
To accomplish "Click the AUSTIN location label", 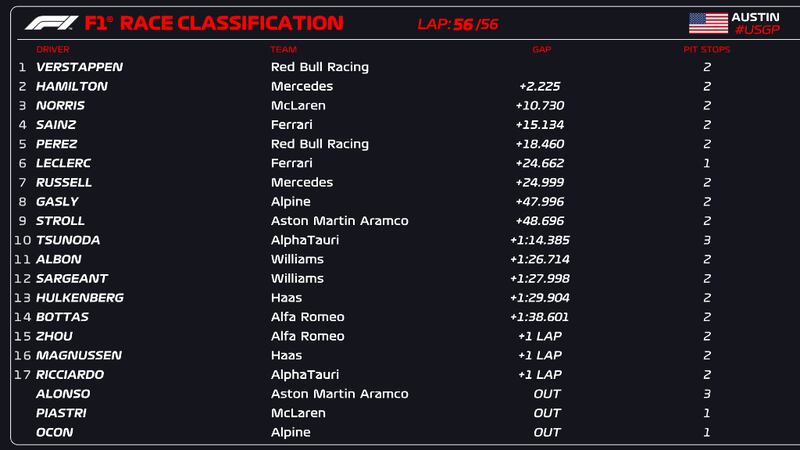I will click(755, 16).
